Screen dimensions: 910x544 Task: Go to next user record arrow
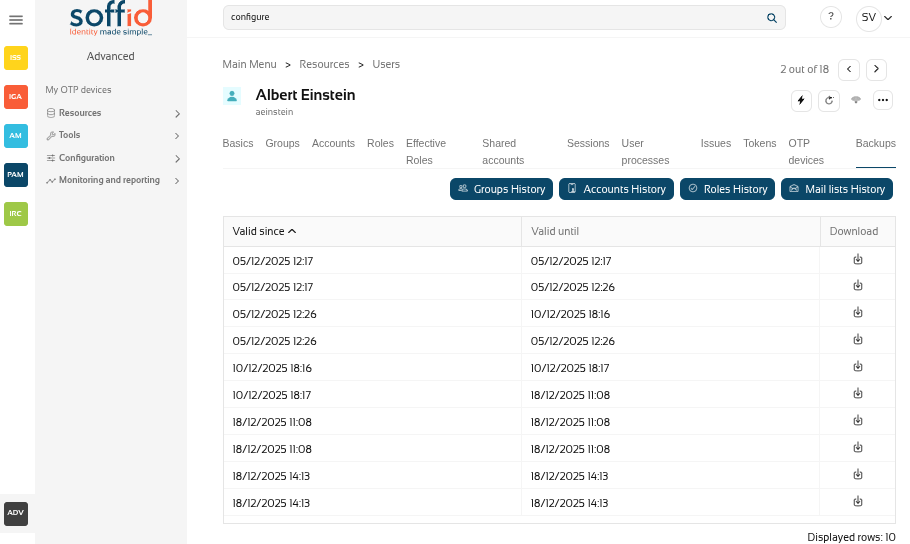coord(876,69)
